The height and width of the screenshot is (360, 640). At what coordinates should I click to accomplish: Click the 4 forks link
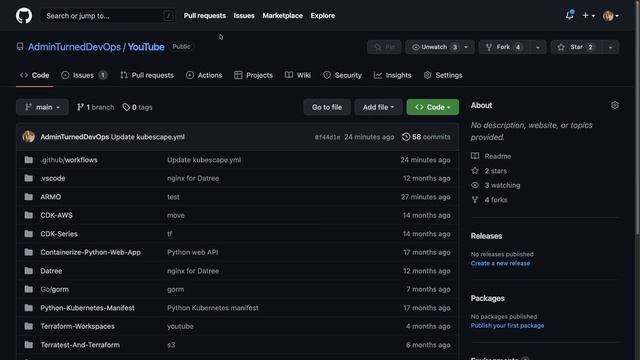pyautogui.click(x=489, y=200)
